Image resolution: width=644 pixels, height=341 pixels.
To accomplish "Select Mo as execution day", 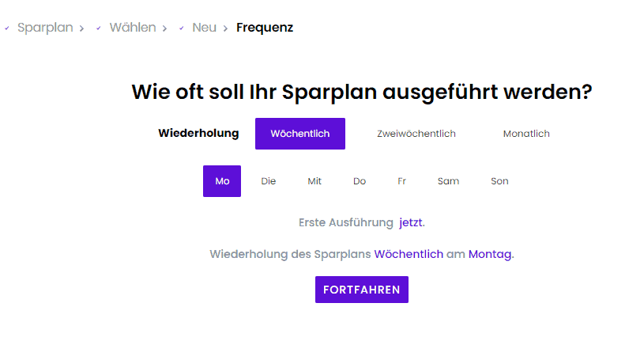I will coord(222,181).
